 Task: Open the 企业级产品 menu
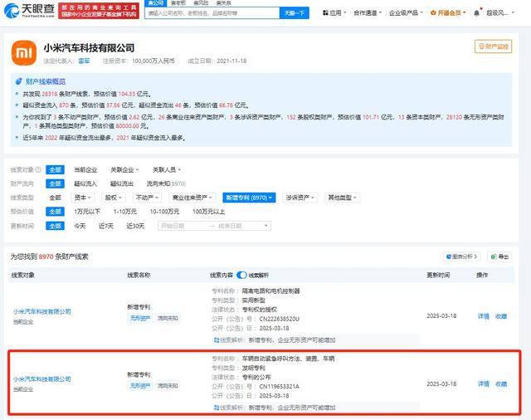pyautogui.click(x=406, y=13)
